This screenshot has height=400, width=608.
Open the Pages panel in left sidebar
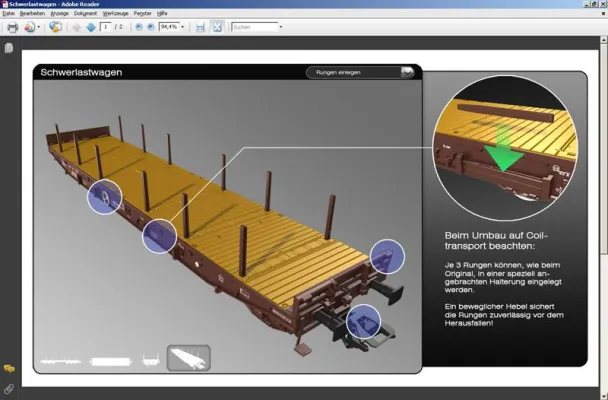point(8,48)
